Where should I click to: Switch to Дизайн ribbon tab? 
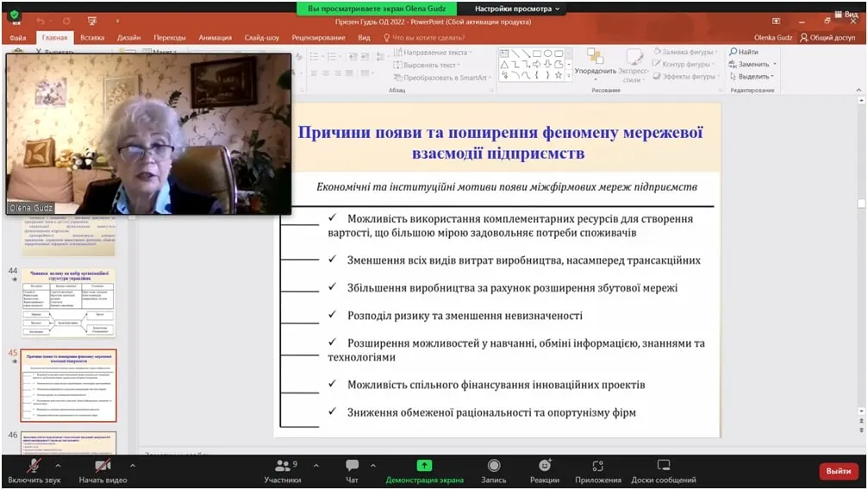[x=128, y=38]
